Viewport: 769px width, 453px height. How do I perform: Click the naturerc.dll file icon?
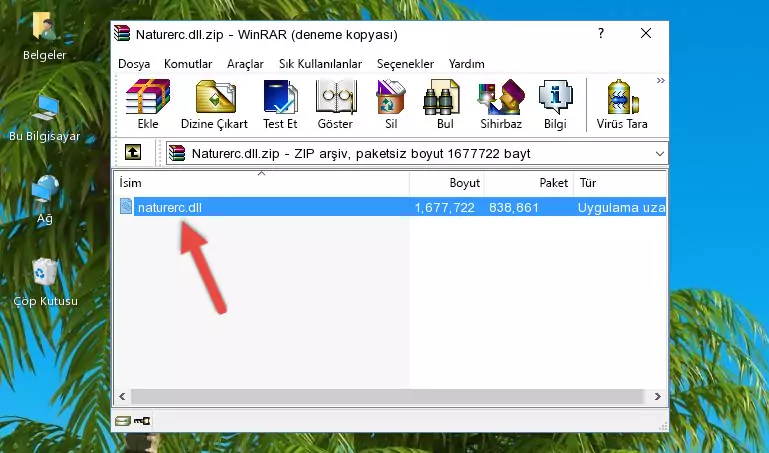click(126, 207)
